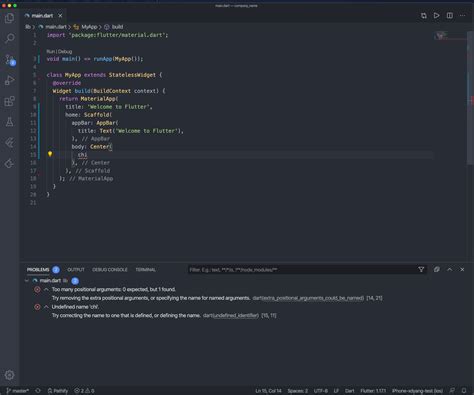The height and width of the screenshot is (395, 474).
Task: Split the editor to the right
Action: pos(450,16)
